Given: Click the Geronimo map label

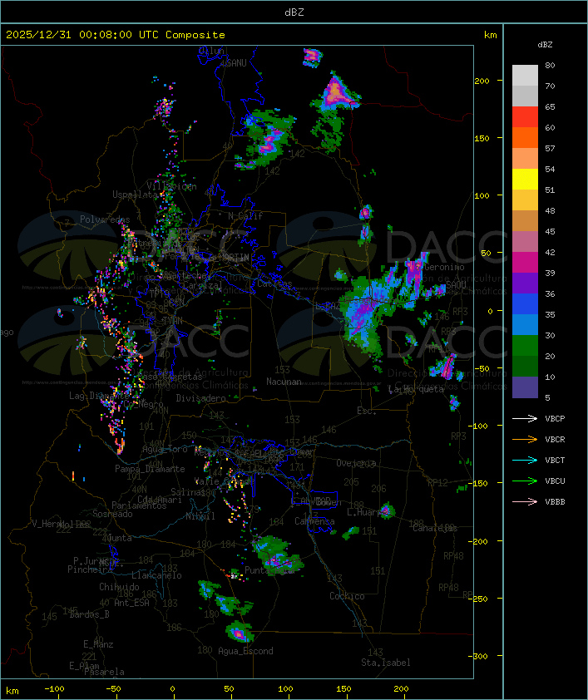Looking at the screenshot, I should 444,267.
